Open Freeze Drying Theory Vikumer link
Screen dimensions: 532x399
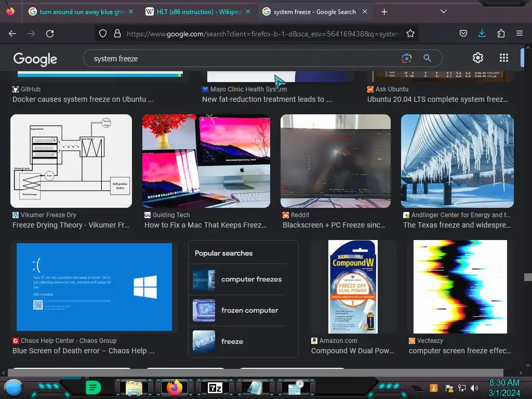point(71,225)
